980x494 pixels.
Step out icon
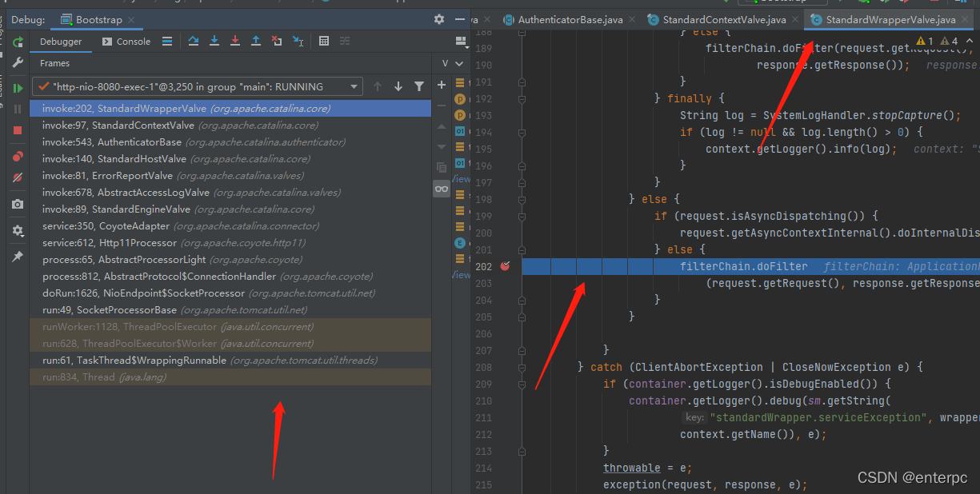tap(256, 42)
